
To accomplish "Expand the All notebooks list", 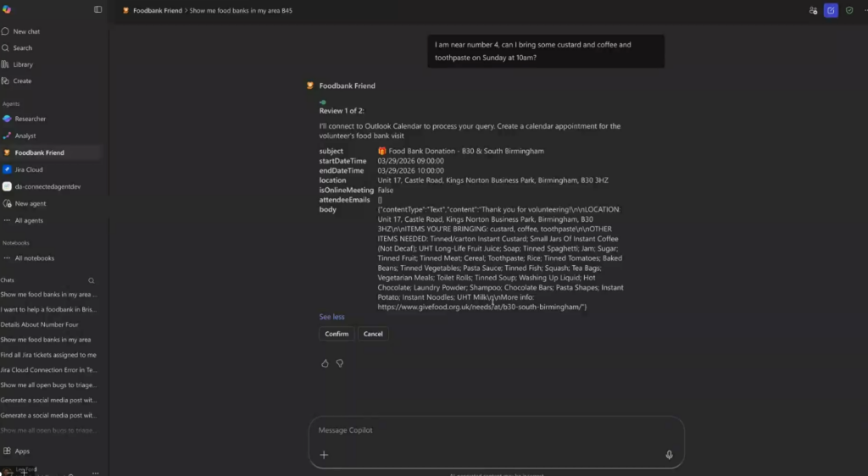I will pyautogui.click(x=34, y=258).
